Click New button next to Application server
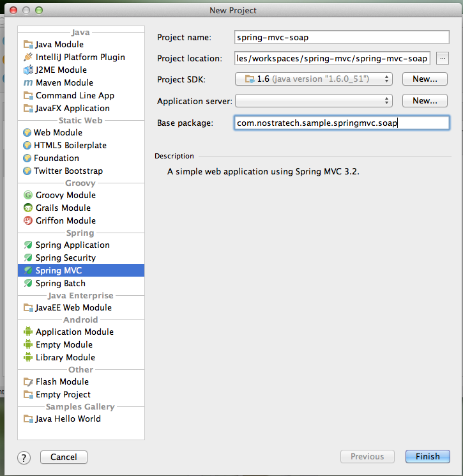The image size is (463, 476). (425, 101)
